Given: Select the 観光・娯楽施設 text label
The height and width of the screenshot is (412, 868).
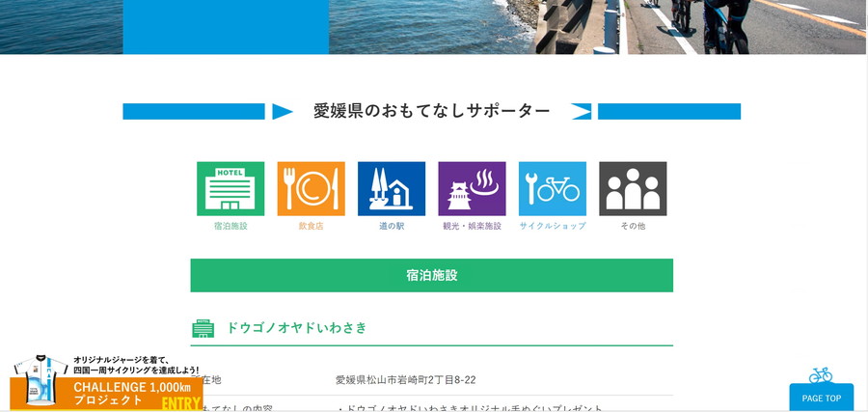Looking at the screenshot, I should [x=472, y=226].
